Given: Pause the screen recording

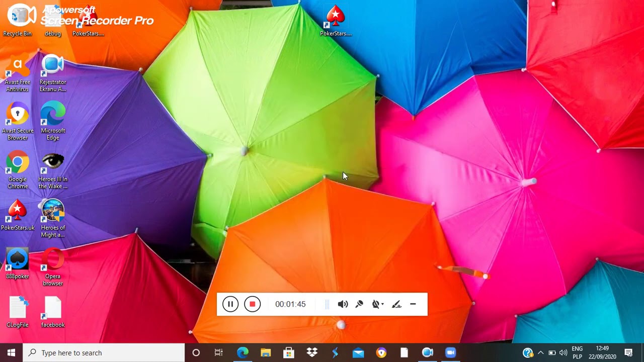Looking at the screenshot, I should [230, 304].
